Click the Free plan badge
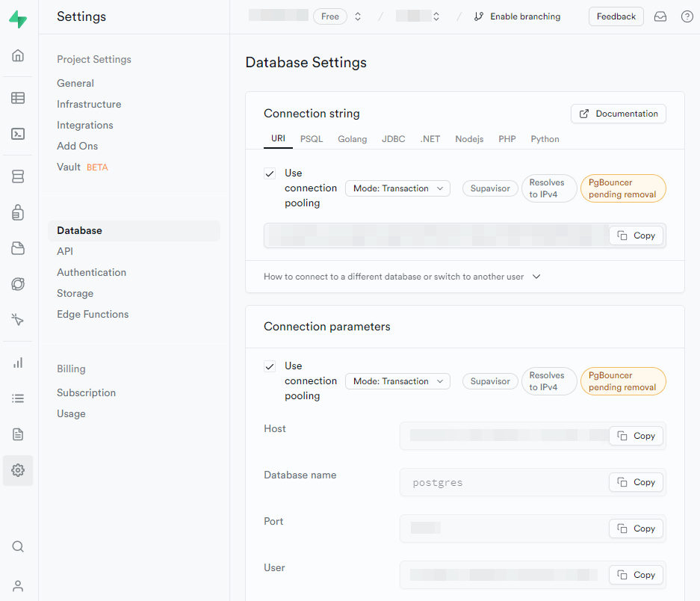The image size is (700, 601). (x=330, y=16)
